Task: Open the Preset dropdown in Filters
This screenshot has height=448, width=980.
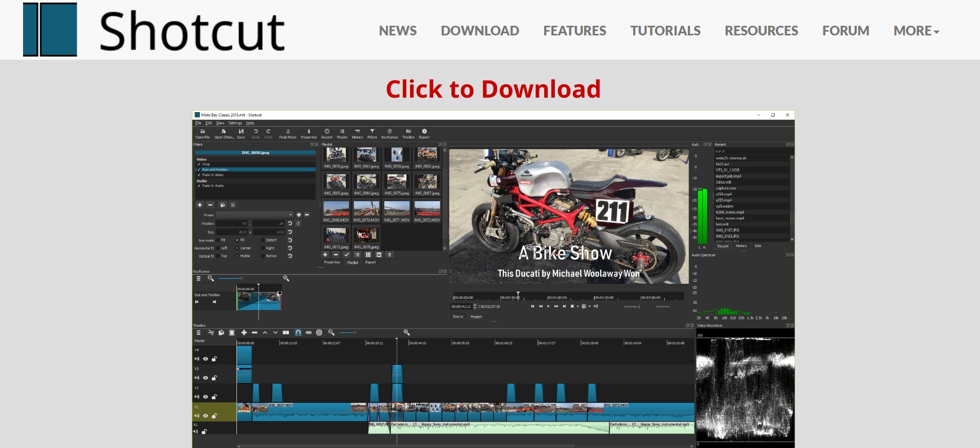Action: 255,215
